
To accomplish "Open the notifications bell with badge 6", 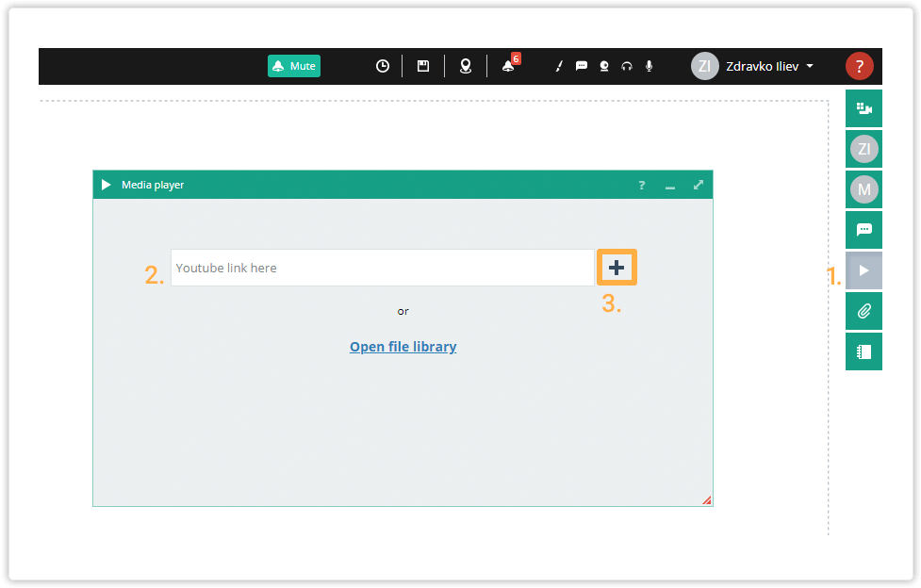I will coord(508,66).
